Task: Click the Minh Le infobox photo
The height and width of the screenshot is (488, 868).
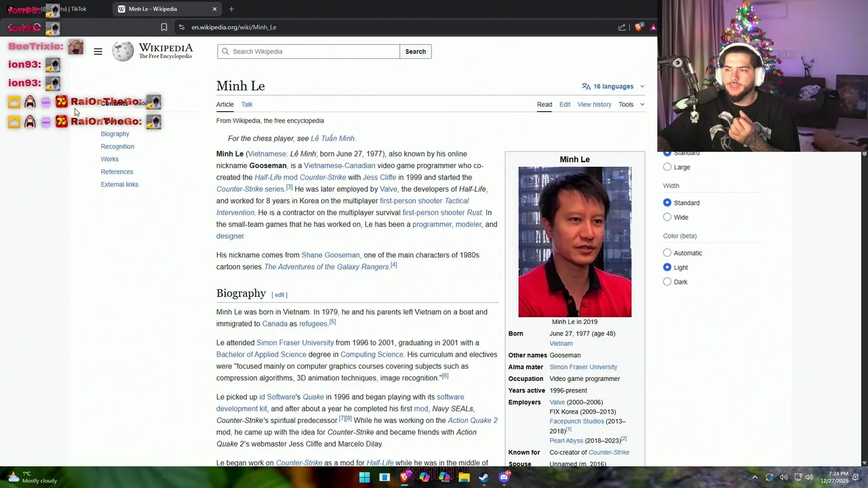Action: (574, 242)
